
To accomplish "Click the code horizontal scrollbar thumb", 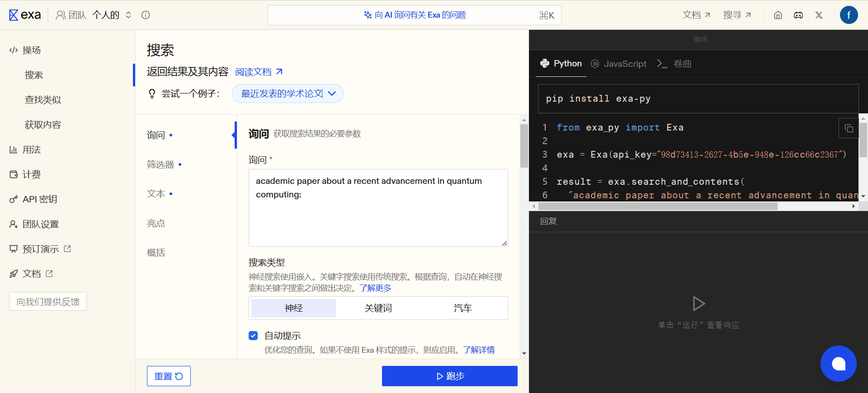I will 658,206.
